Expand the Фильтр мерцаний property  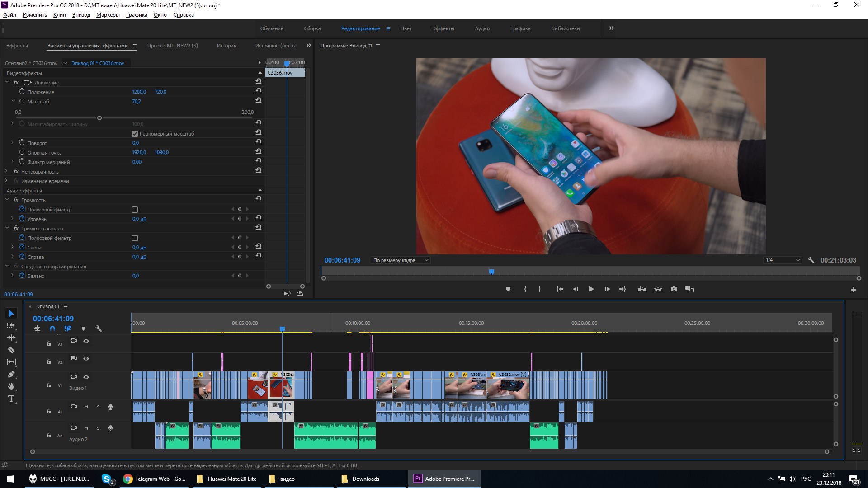[13, 161]
